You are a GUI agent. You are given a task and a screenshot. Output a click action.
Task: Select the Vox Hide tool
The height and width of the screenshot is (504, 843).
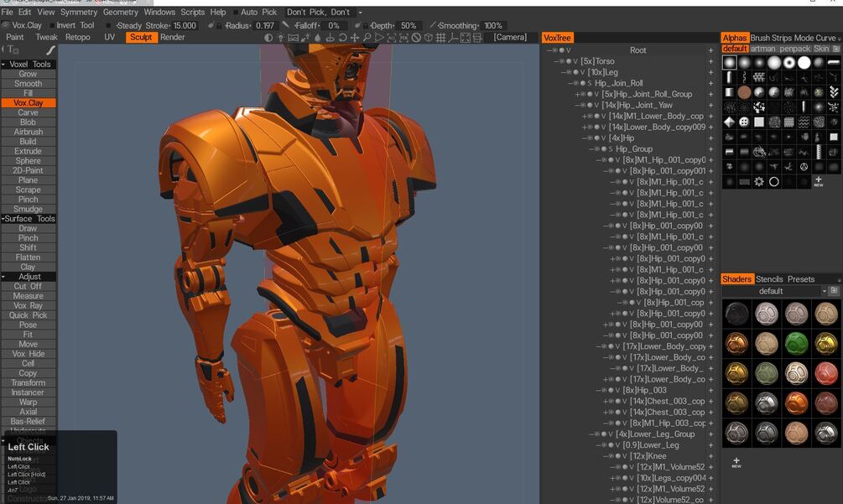28,354
